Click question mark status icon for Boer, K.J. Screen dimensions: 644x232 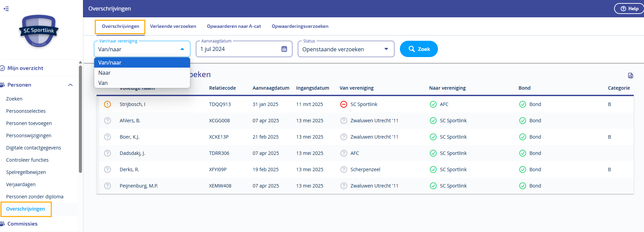click(x=107, y=137)
